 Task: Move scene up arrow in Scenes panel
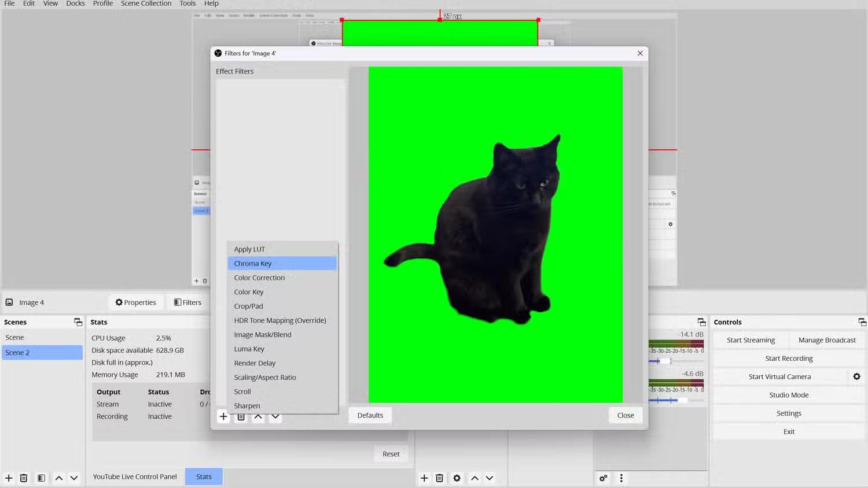(x=59, y=478)
